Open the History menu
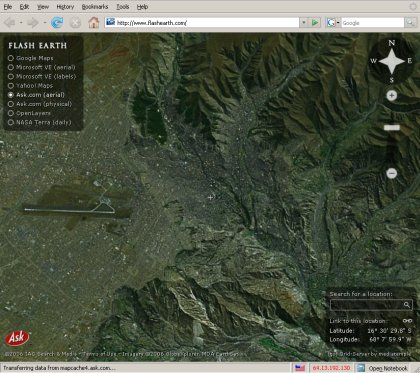This screenshot has width=420, height=373. [65, 7]
